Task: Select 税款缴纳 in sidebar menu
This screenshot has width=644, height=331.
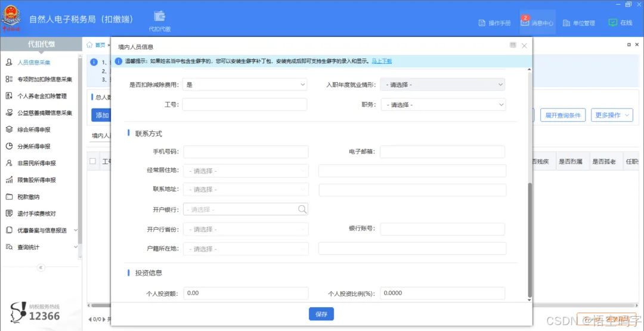Action: (x=29, y=197)
